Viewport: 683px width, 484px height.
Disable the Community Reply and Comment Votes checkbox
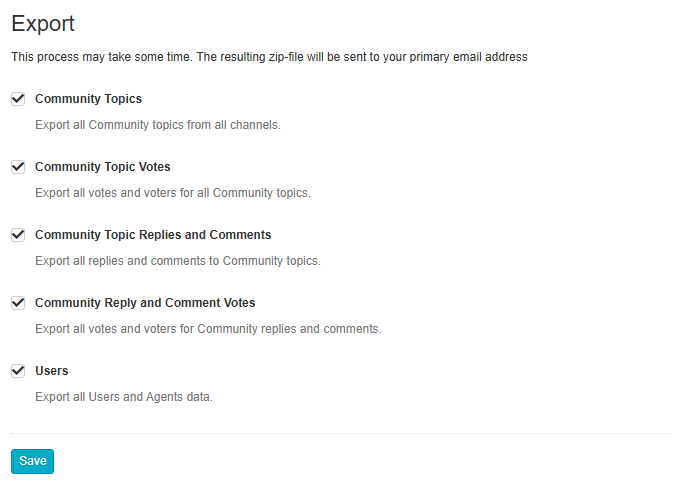[x=18, y=303]
